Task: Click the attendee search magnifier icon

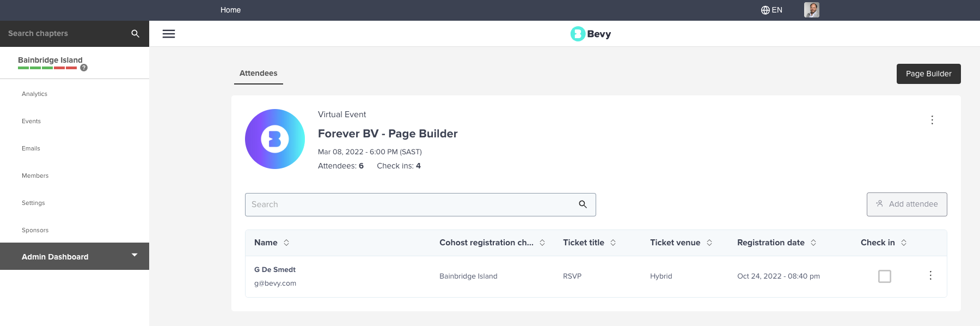Action: (x=583, y=204)
